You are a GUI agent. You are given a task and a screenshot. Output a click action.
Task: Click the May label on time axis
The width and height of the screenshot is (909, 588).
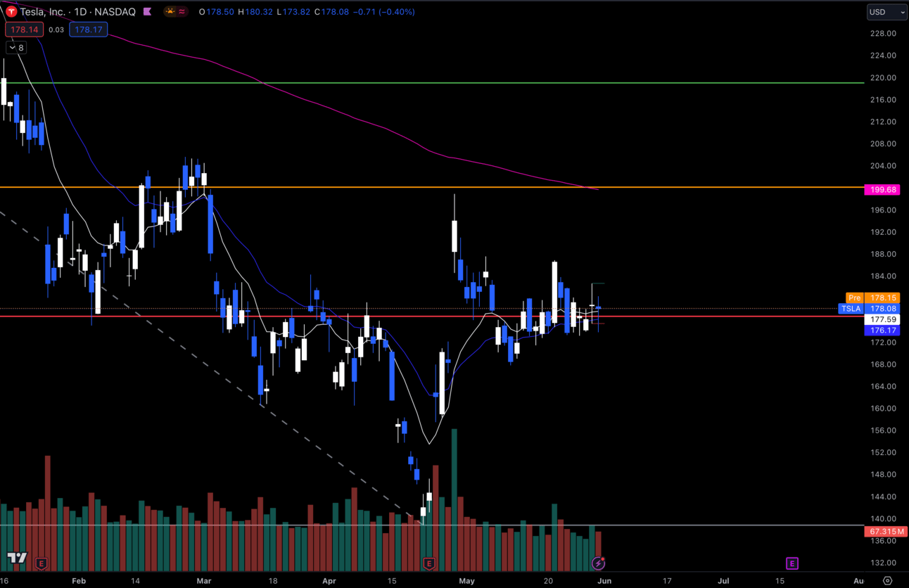[466, 581]
